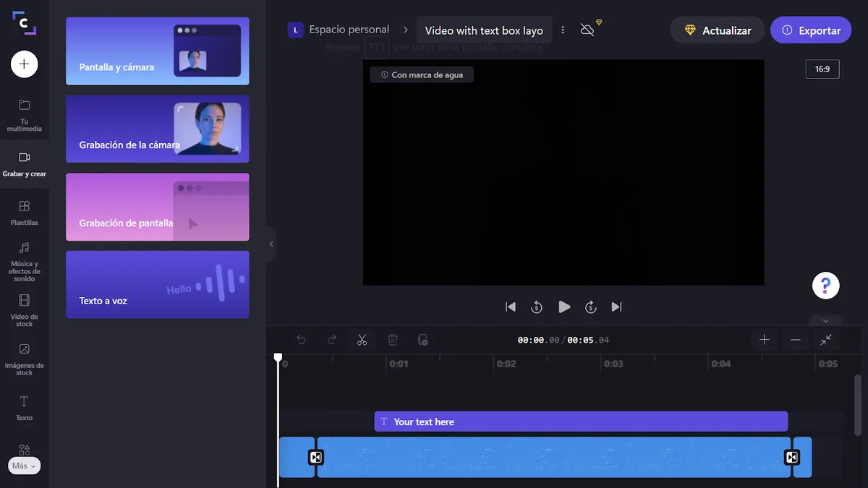The height and width of the screenshot is (488, 868).
Task: Rewind five seconds
Action: pos(537,307)
